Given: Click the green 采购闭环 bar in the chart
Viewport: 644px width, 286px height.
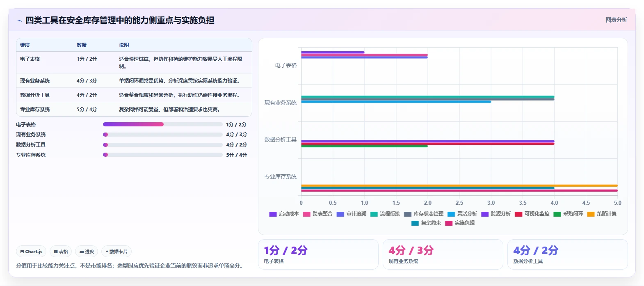Looking at the screenshot, I should [364, 146].
